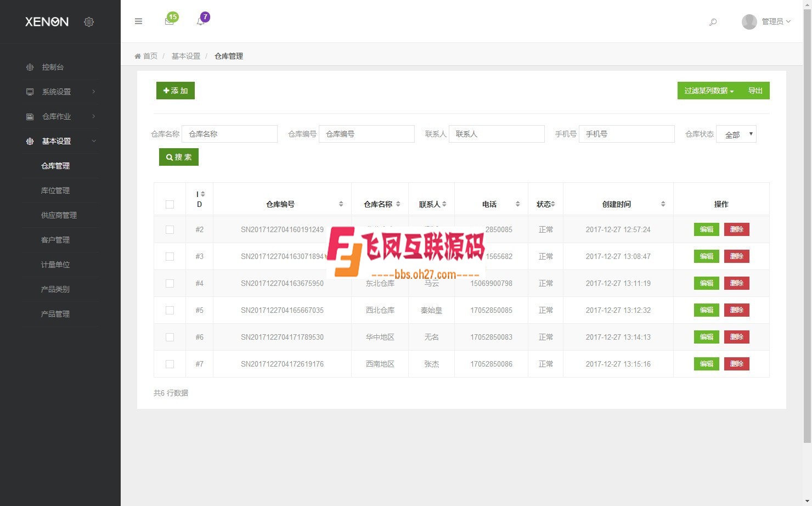Click the search magnifier in the top bar
Viewport: 812px width, 506px height.
click(x=713, y=22)
